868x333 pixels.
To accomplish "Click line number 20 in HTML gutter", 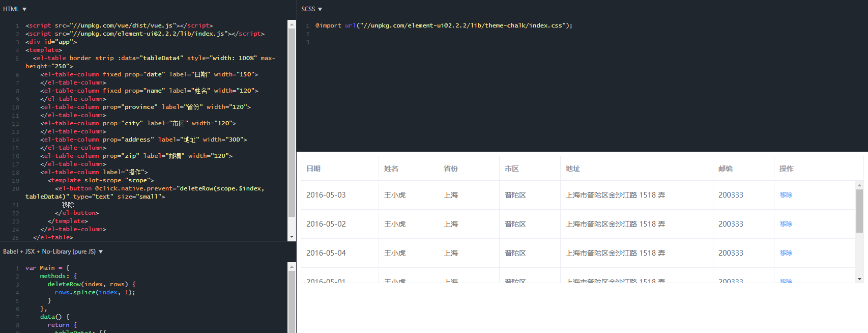I will pos(16,189).
